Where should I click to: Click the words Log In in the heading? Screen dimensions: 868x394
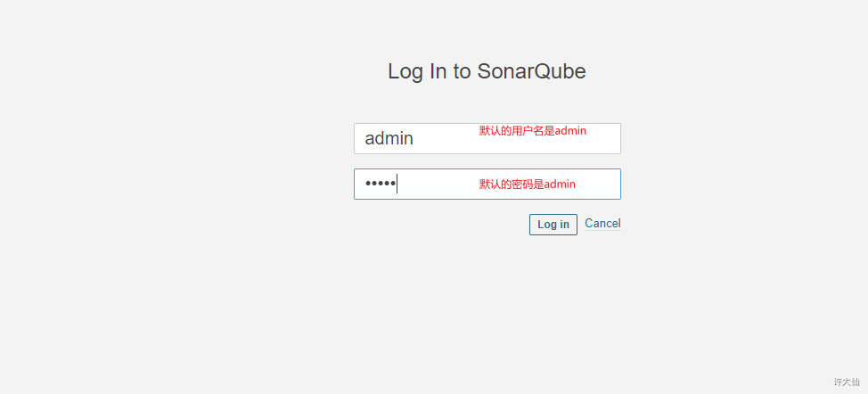coord(417,72)
